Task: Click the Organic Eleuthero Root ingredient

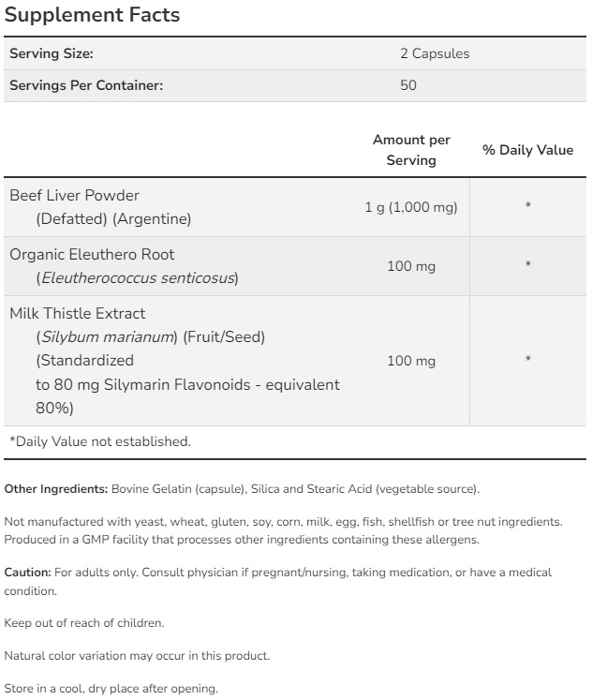Action: pyautogui.click(x=92, y=254)
